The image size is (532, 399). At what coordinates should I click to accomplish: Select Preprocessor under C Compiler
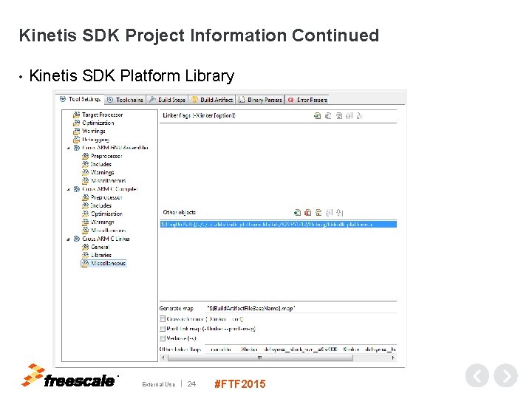click(106, 197)
